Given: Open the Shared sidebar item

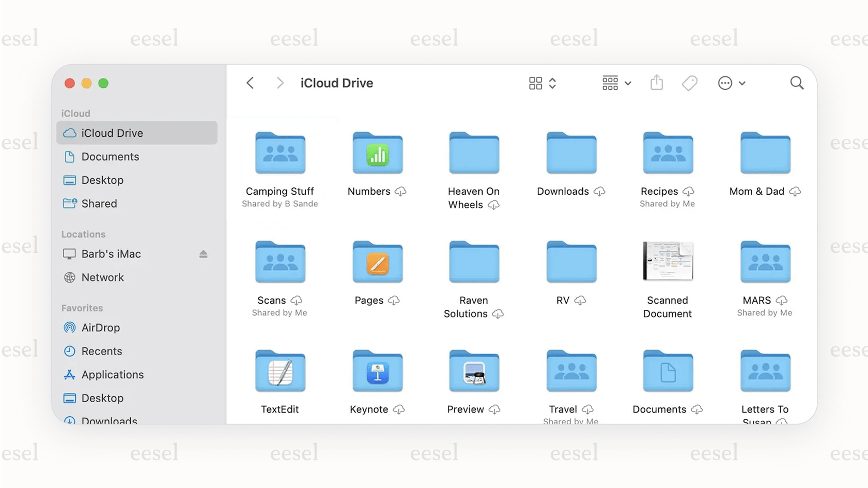Looking at the screenshot, I should [99, 203].
